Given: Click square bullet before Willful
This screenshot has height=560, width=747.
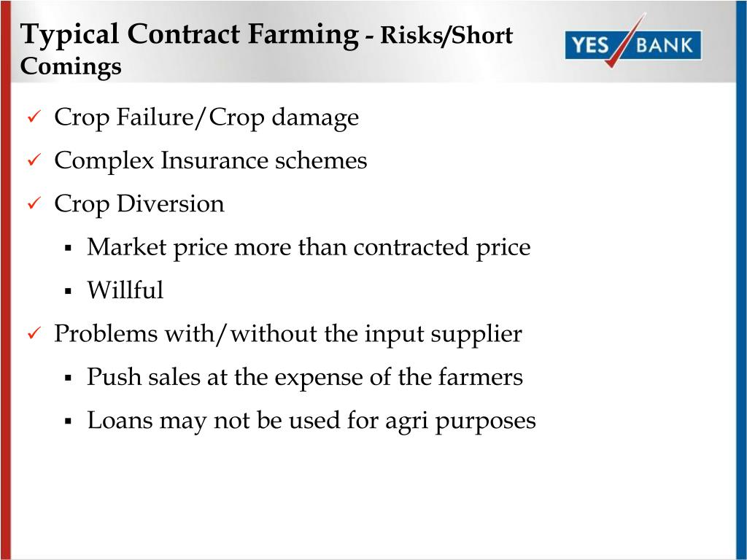Looking at the screenshot, I should [x=68, y=292].
